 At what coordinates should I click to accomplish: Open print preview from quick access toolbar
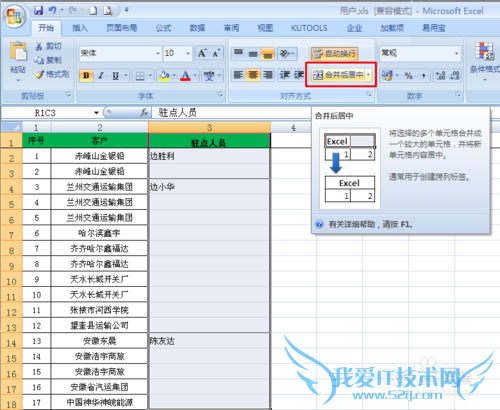(x=108, y=11)
